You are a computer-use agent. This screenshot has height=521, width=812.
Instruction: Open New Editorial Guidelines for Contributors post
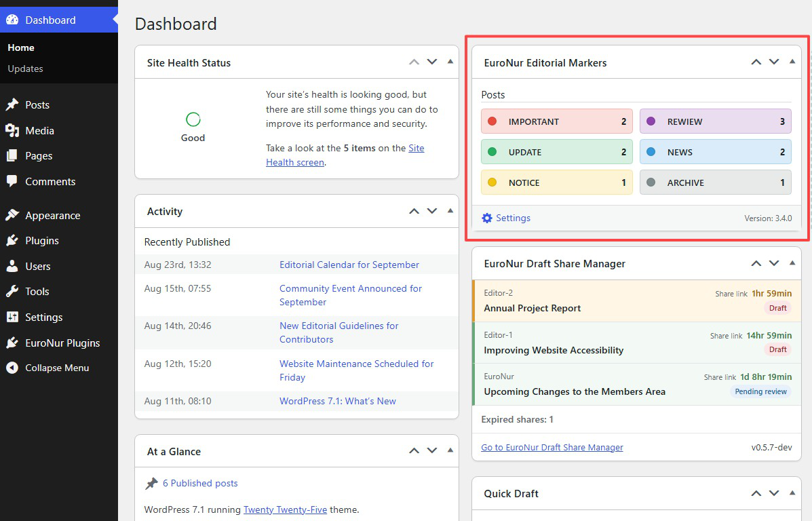tap(339, 332)
